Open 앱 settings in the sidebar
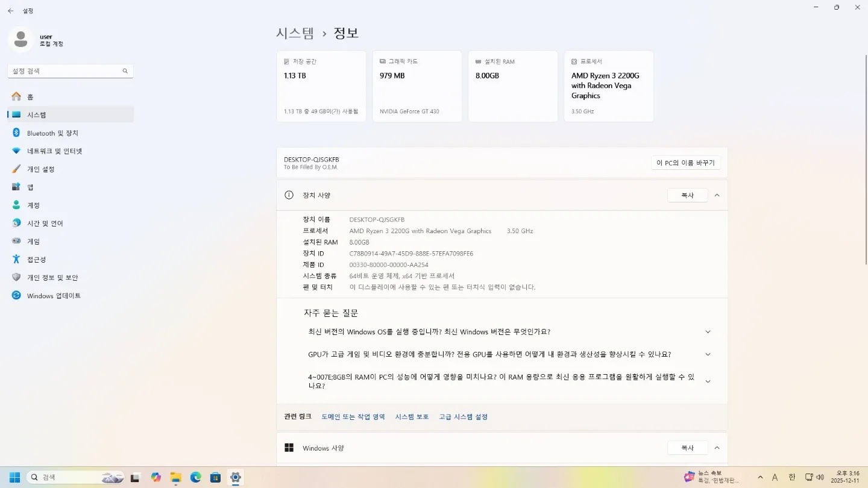 pos(70,187)
